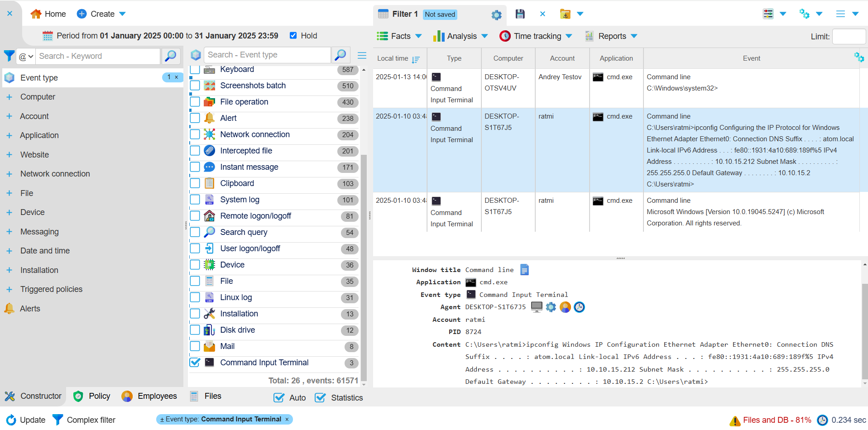The width and height of the screenshot is (868, 430).
Task: Click the keyword search magnifier icon
Action: pos(170,56)
